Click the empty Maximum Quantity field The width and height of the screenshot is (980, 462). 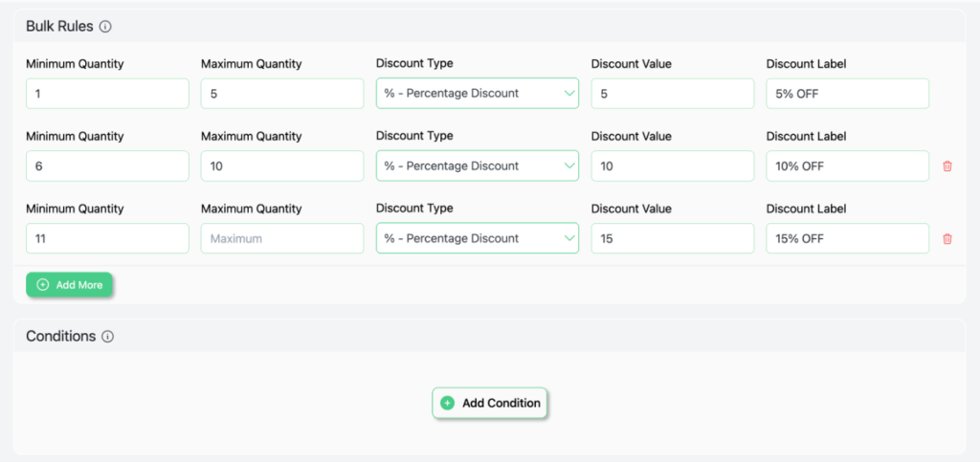click(x=281, y=239)
